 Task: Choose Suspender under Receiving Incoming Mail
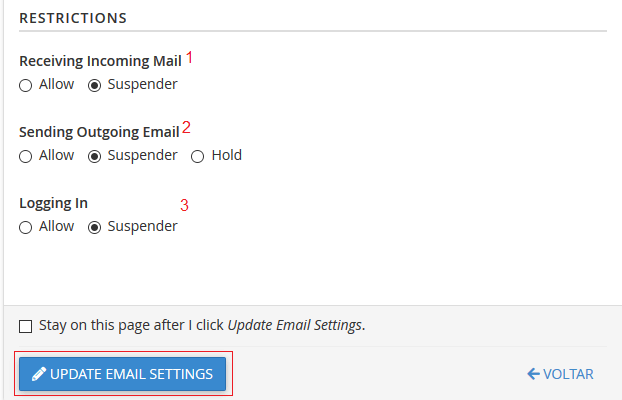[95, 85]
